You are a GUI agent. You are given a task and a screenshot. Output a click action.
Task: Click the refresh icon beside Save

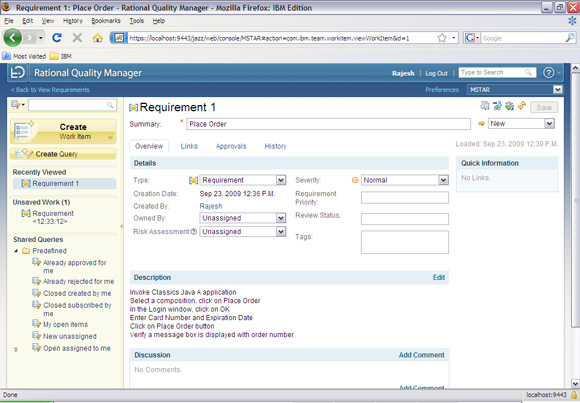(522, 106)
